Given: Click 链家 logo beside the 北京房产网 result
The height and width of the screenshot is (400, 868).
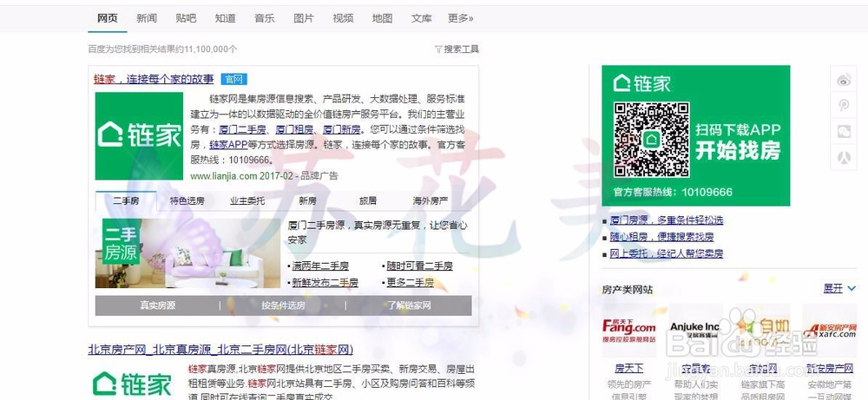Looking at the screenshot, I should [x=133, y=384].
